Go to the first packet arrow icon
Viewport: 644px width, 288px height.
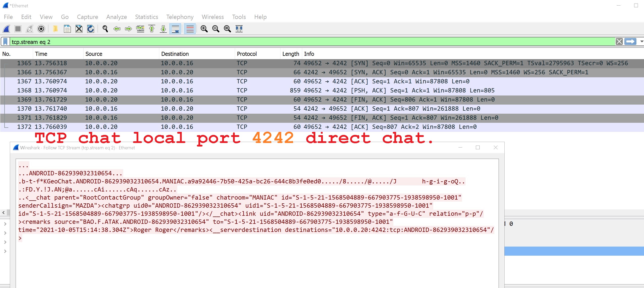point(152,29)
